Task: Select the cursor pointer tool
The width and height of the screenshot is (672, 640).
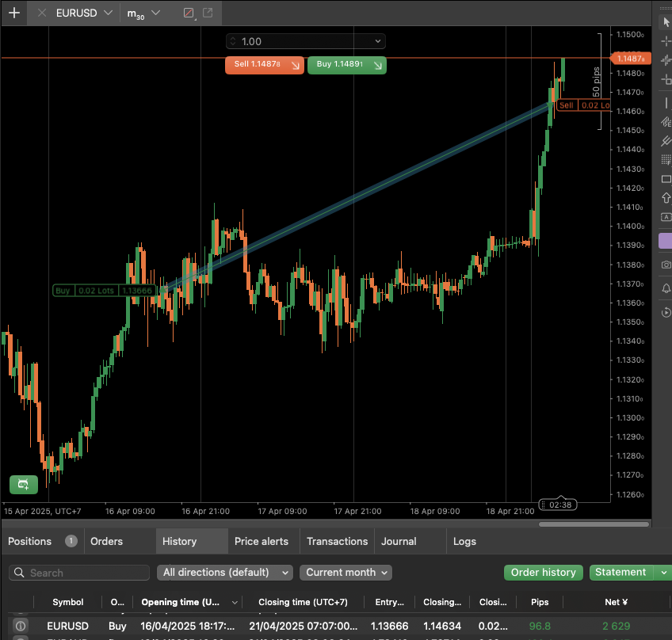Action: 666,21
